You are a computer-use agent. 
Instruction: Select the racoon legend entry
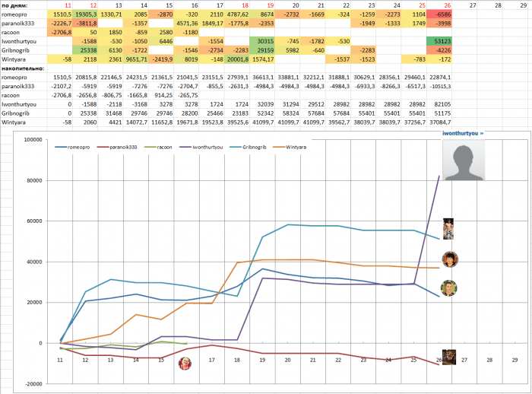pyautogui.click(x=158, y=148)
